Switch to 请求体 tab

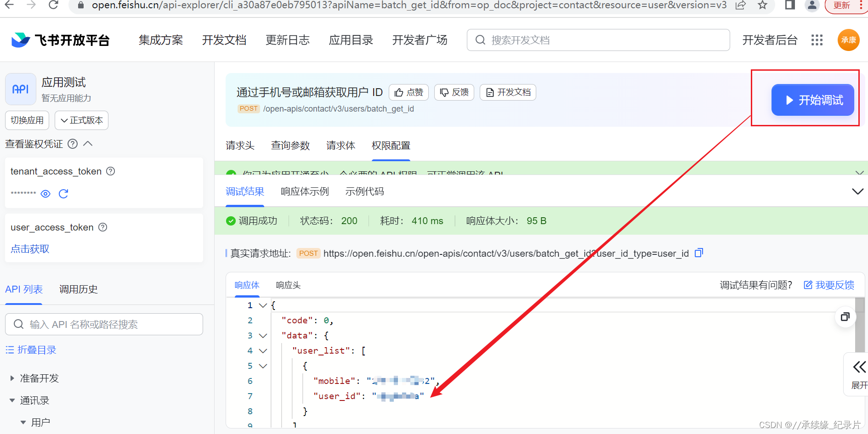340,146
